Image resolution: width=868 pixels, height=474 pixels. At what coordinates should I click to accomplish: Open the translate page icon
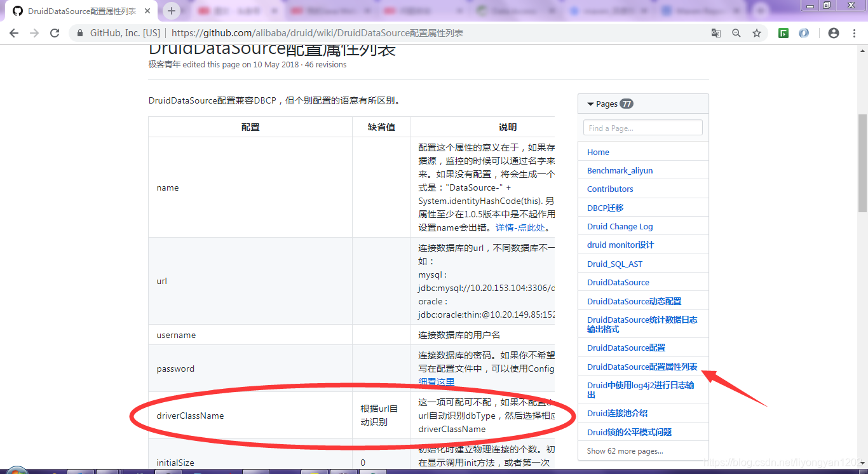(x=716, y=33)
